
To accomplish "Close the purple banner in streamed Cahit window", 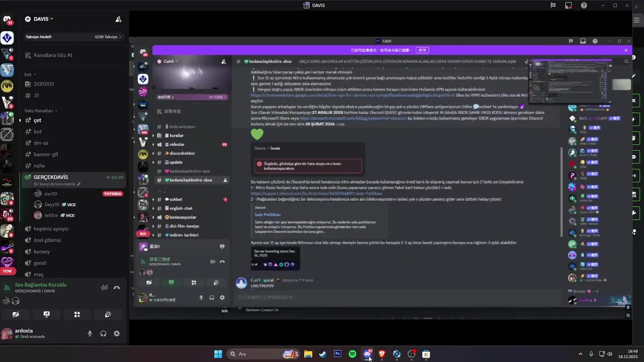I will [626, 50].
